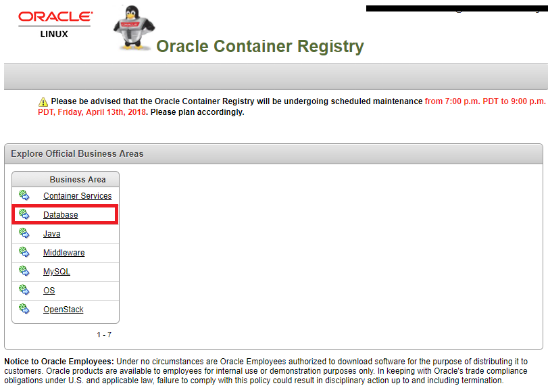Open the Middleware link

64,252
